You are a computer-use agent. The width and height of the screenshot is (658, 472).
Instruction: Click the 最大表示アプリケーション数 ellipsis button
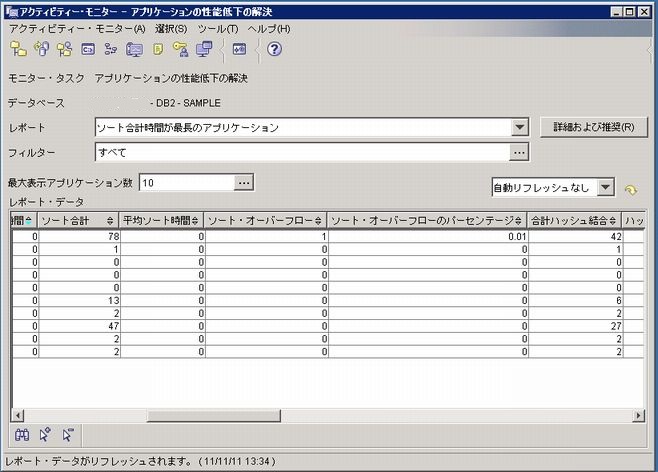tap(244, 183)
